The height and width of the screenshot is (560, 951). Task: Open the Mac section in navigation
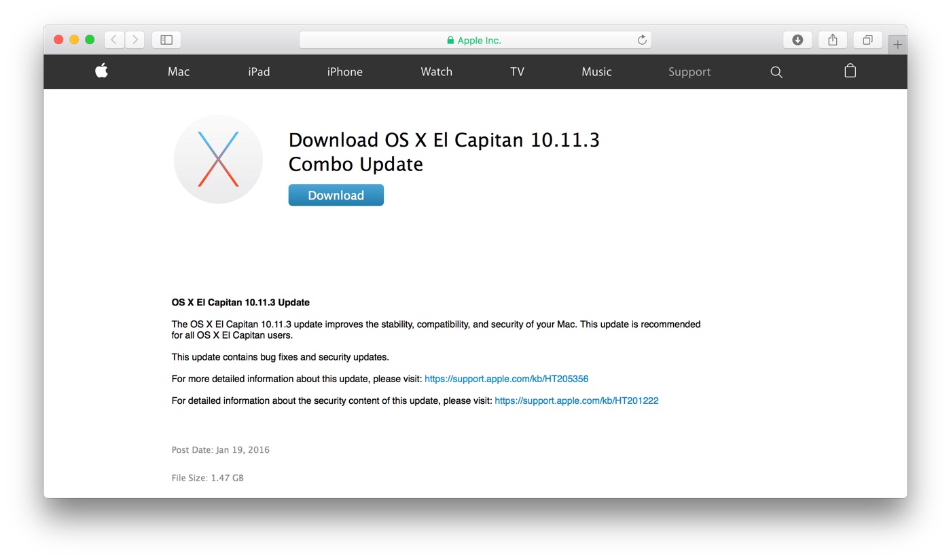[x=179, y=72]
